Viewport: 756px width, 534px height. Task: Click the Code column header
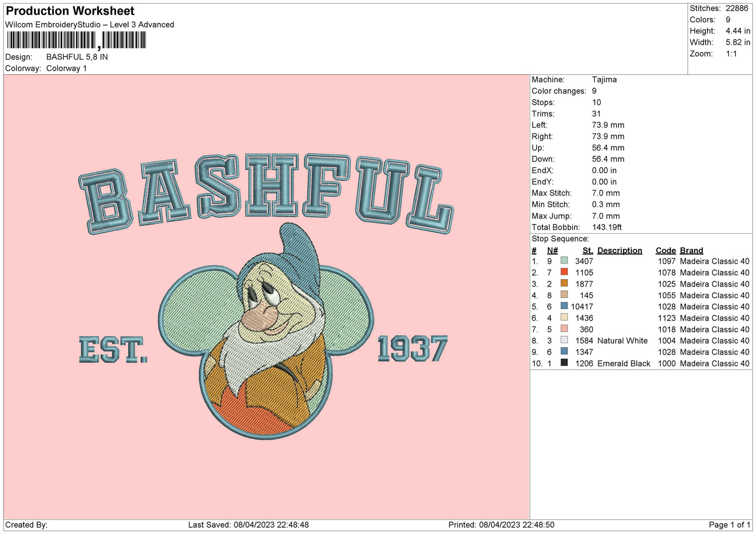665,251
